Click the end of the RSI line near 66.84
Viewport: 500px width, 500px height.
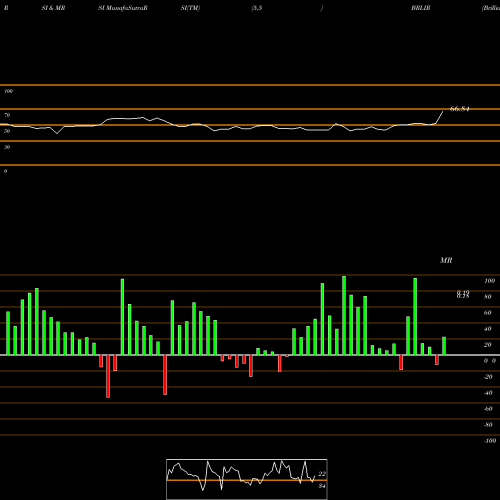pyautogui.click(x=443, y=112)
